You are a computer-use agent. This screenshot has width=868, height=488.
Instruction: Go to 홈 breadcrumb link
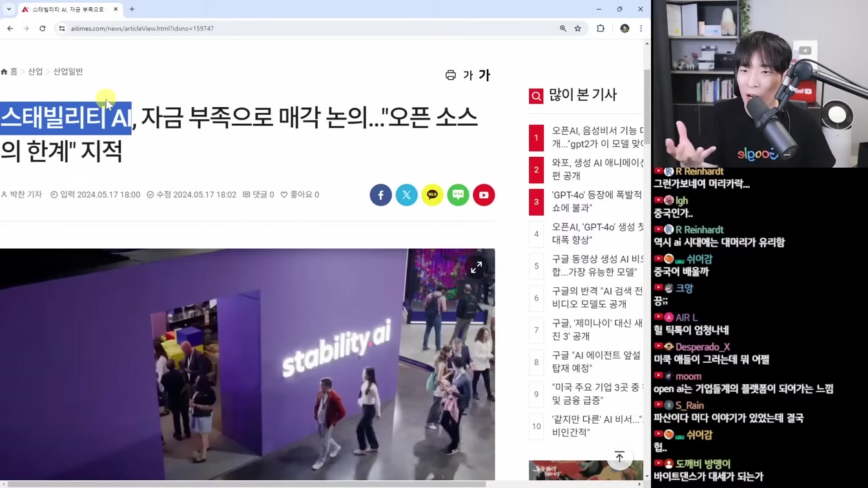(x=9, y=72)
